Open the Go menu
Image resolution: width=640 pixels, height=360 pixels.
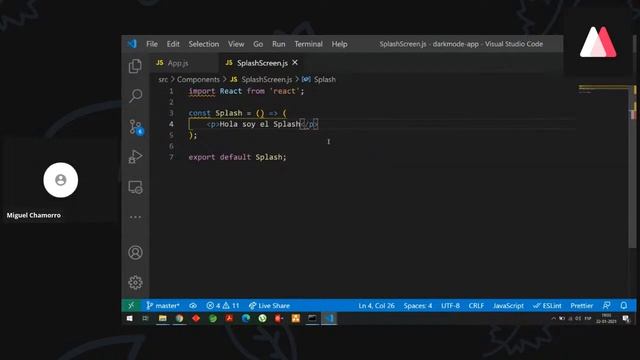pyautogui.click(x=258, y=44)
